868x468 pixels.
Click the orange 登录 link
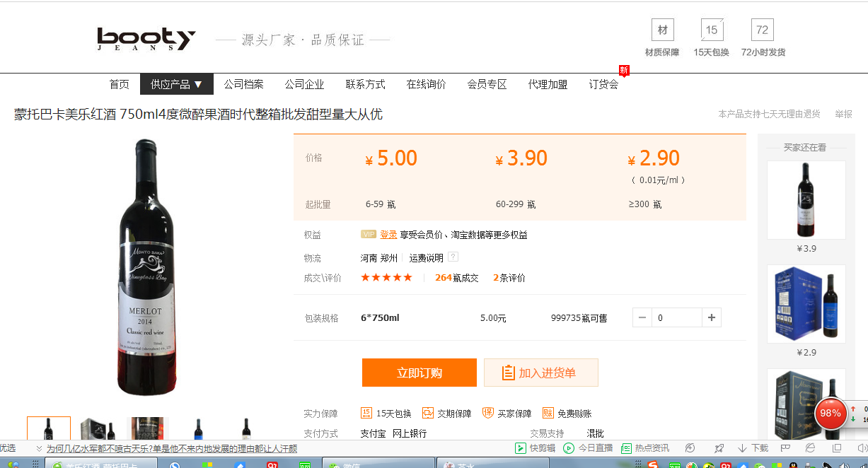[x=388, y=235]
